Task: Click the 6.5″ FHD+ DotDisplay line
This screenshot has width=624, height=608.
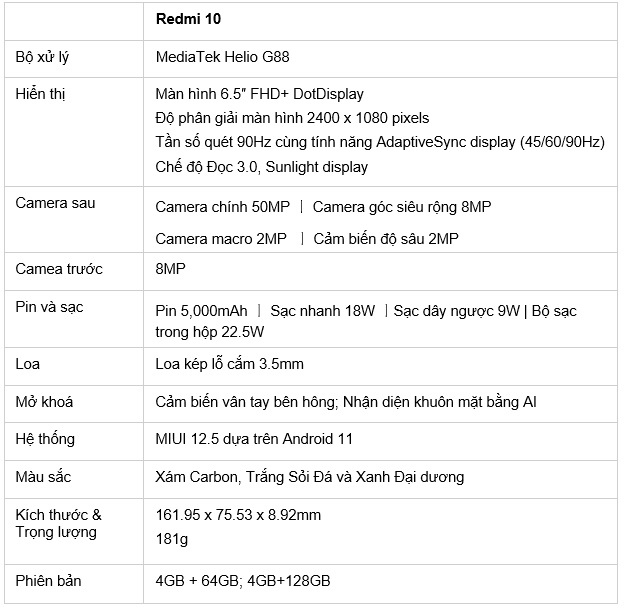Action: pyautogui.click(x=260, y=94)
